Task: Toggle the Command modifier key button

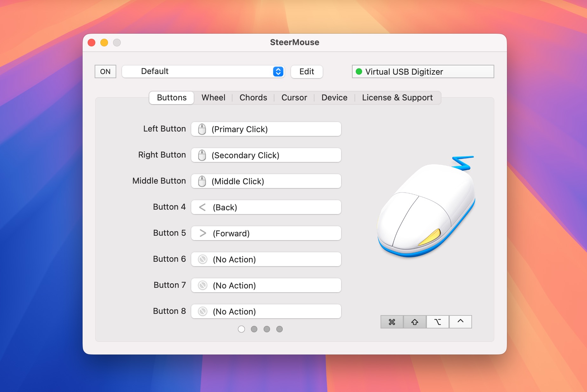Action: pos(392,322)
